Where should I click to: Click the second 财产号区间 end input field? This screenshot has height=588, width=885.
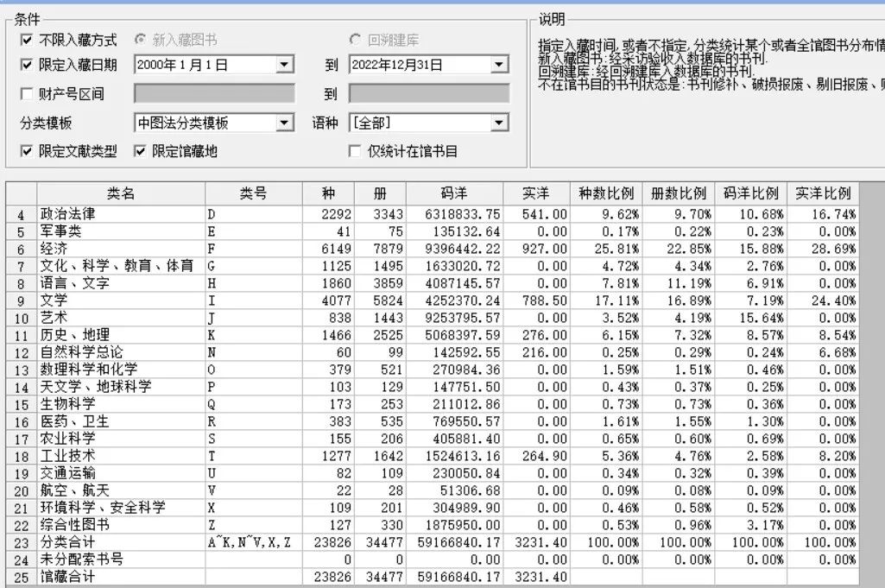tap(428, 94)
